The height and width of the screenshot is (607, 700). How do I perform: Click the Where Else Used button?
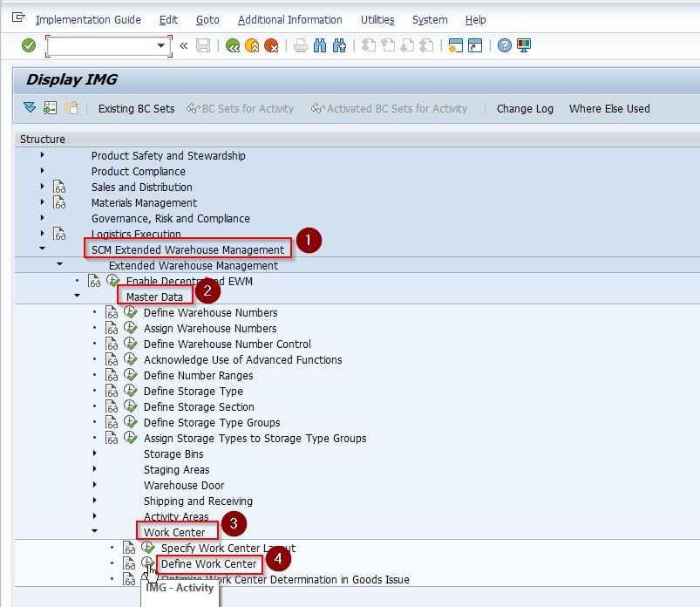point(609,108)
